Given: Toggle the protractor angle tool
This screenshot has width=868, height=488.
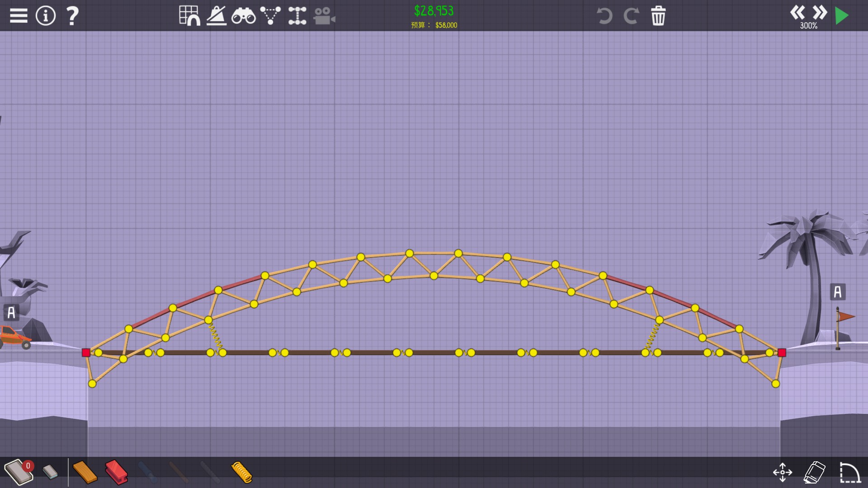Looking at the screenshot, I should (x=217, y=16).
